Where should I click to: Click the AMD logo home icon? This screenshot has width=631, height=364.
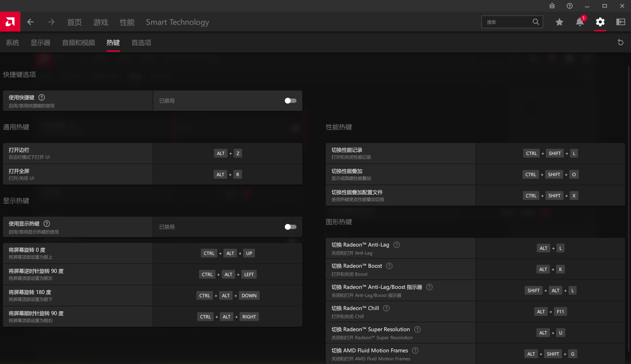(x=10, y=22)
